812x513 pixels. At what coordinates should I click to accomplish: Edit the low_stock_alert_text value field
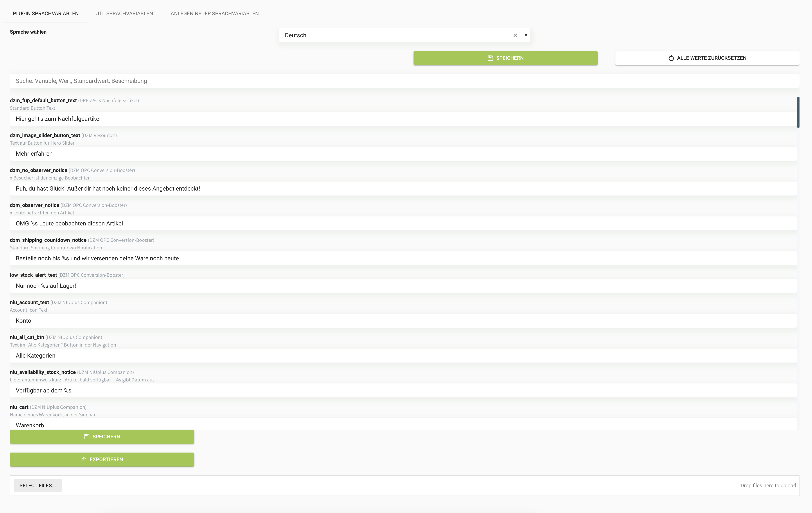click(403, 286)
